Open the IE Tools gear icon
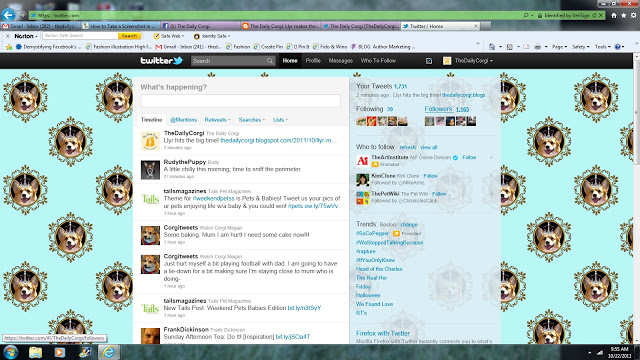 [x=633, y=16]
